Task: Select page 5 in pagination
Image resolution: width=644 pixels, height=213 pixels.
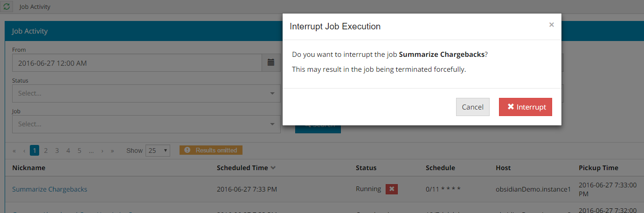Action: [79, 151]
